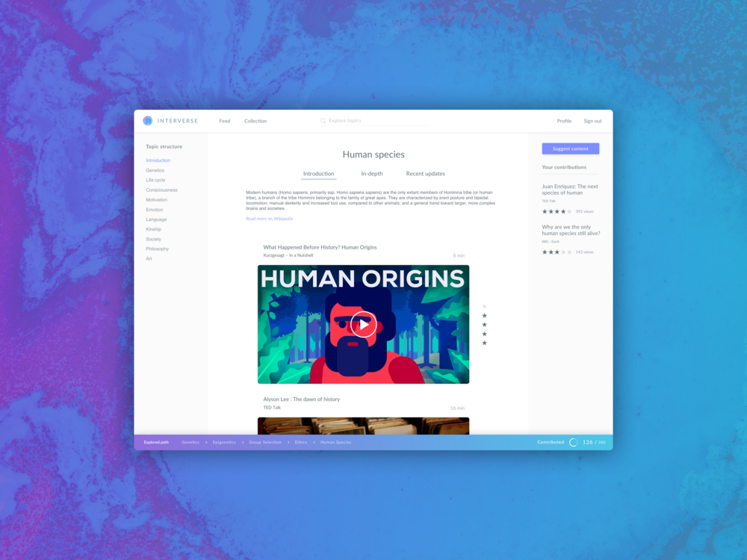Open Read more on Wikipedia link
The image size is (747, 560).
click(x=269, y=219)
